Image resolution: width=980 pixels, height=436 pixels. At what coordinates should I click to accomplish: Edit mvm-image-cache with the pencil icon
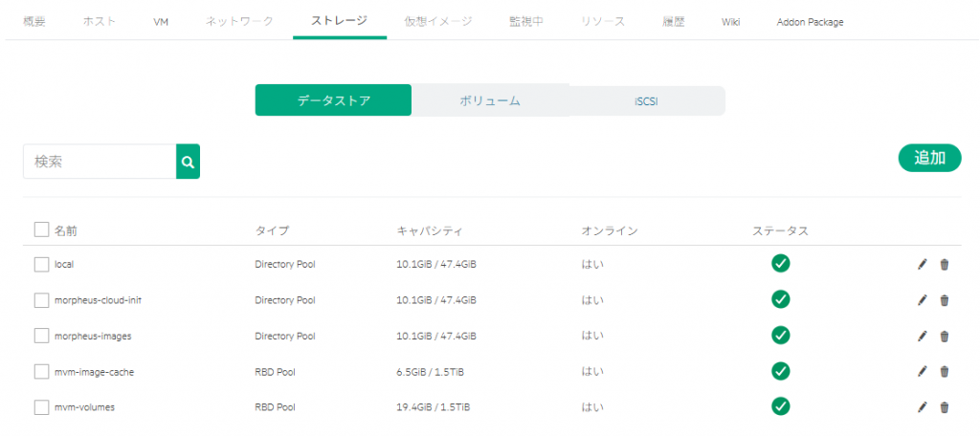(x=922, y=371)
